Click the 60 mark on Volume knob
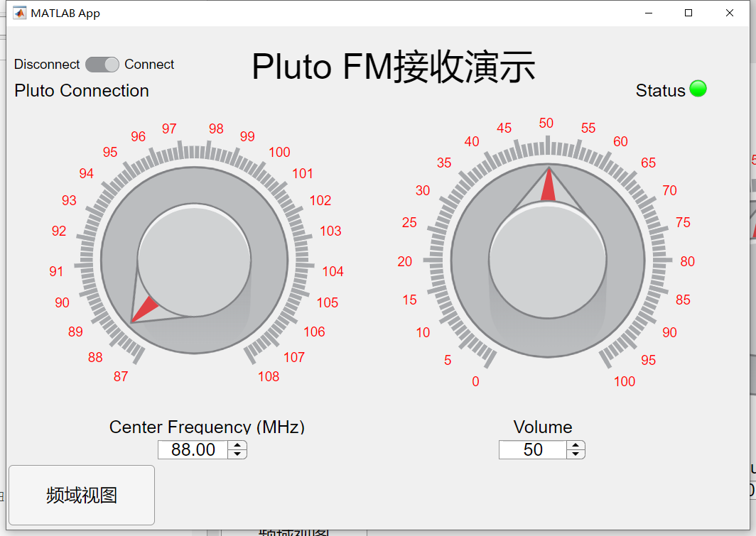This screenshot has width=756, height=536. tap(620, 141)
